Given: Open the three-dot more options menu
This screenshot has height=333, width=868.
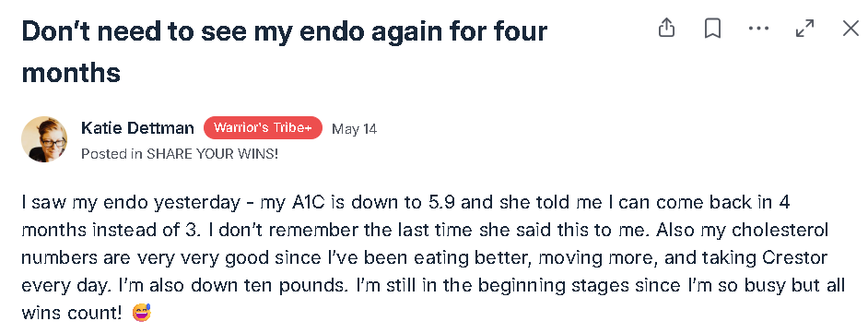Looking at the screenshot, I should point(758,29).
